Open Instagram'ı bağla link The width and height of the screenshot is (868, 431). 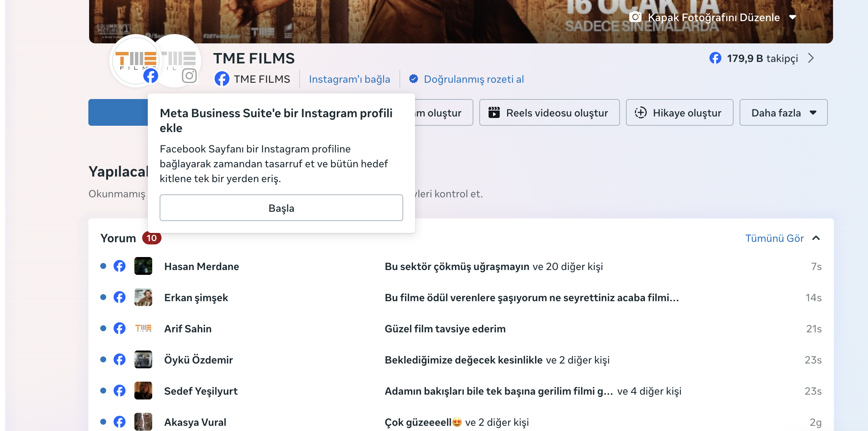349,79
